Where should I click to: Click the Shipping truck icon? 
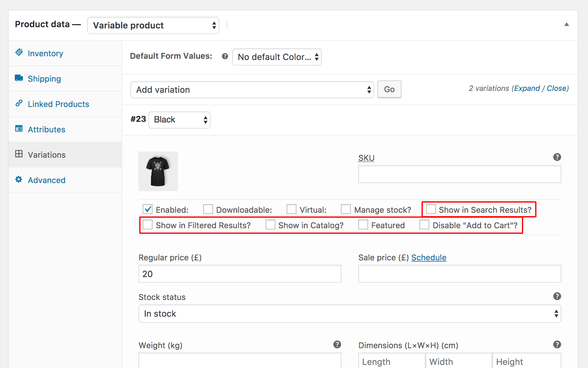[x=19, y=78]
